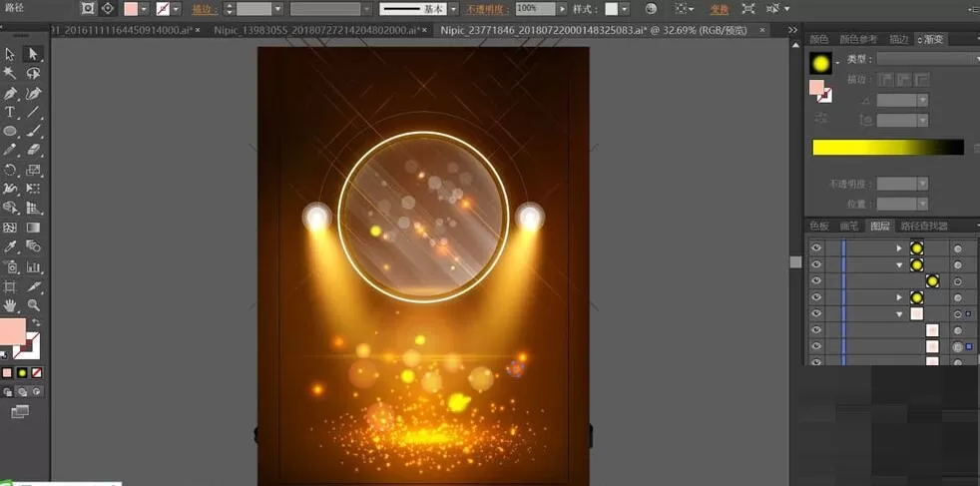The height and width of the screenshot is (486, 980).
Task: Click the Change Screen Mode icon
Action: pyautogui.click(x=20, y=411)
